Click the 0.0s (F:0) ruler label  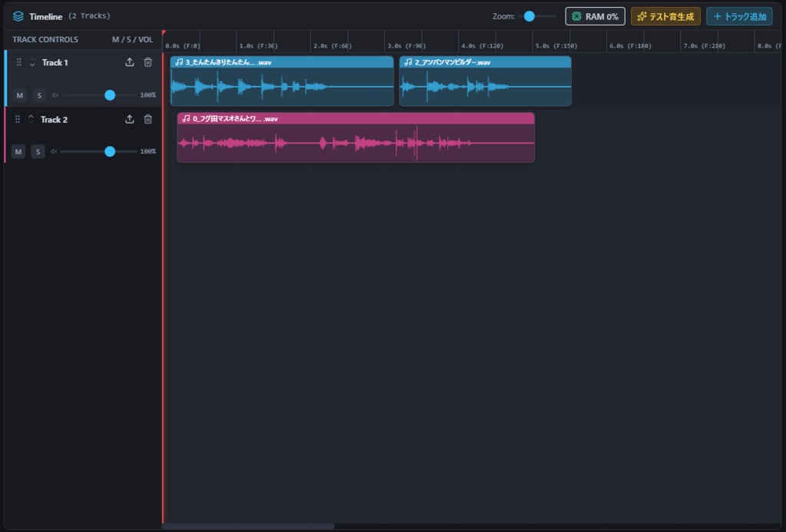click(183, 45)
